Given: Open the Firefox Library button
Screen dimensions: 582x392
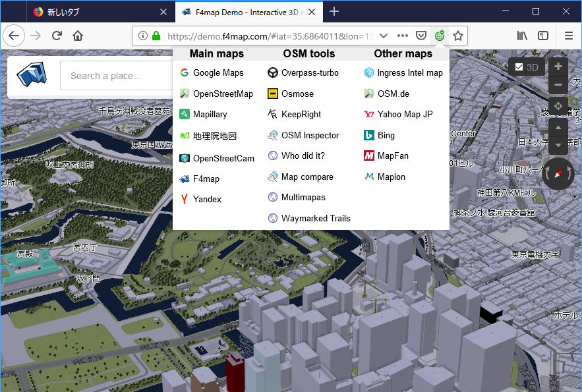Looking at the screenshot, I should pos(522,36).
